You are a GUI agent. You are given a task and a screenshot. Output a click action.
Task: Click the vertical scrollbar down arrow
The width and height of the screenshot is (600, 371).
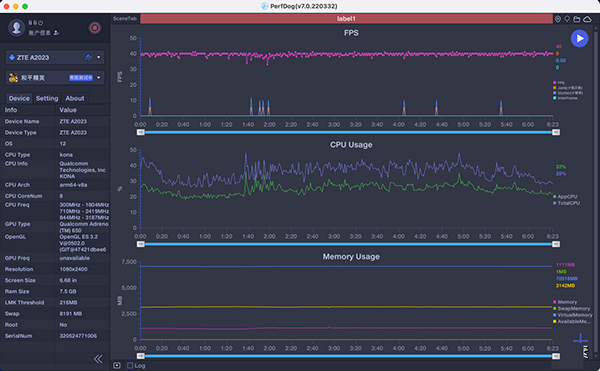click(x=595, y=356)
